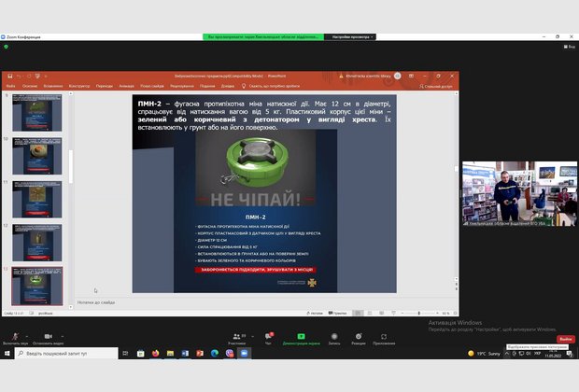The image size is (579, 392).
Task: Start recording with the Record icon
Action: click(x=332, y=336)
